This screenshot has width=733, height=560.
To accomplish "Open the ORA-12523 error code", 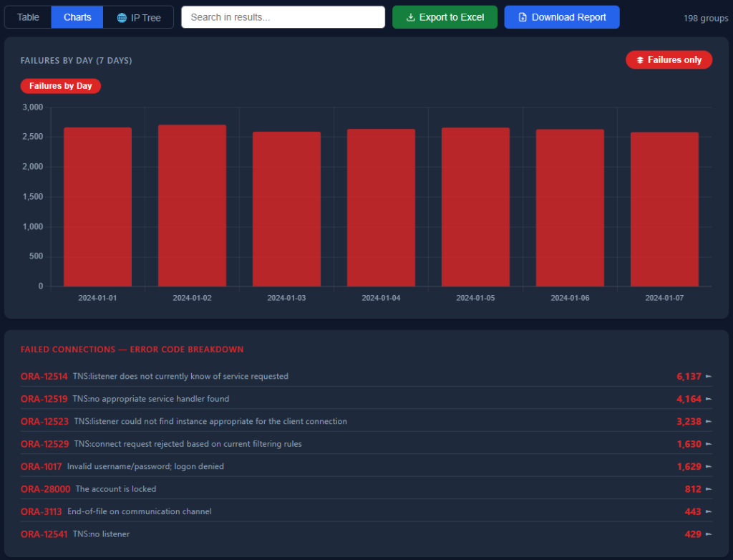I will (x=44, y=422).
